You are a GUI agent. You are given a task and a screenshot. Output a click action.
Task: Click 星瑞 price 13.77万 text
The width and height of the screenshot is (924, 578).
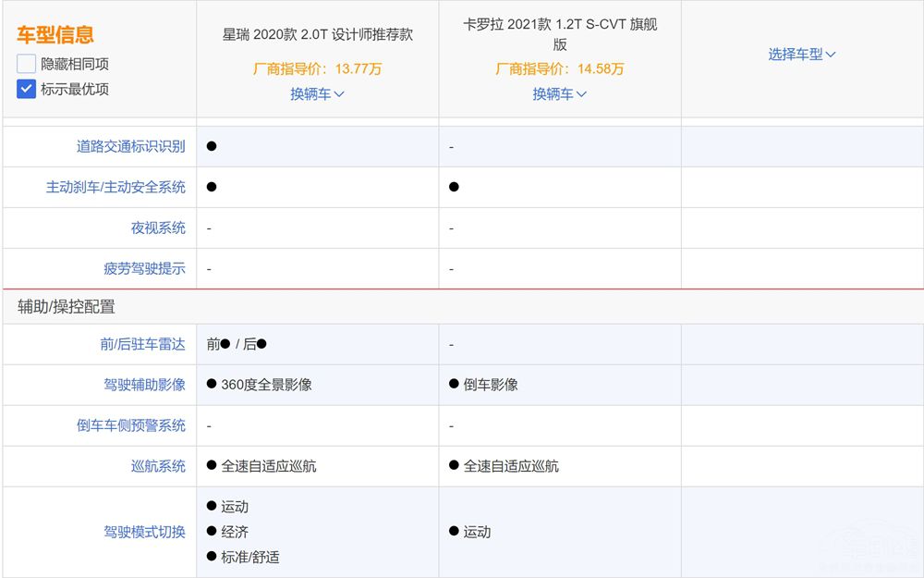[x=317, y=68]
